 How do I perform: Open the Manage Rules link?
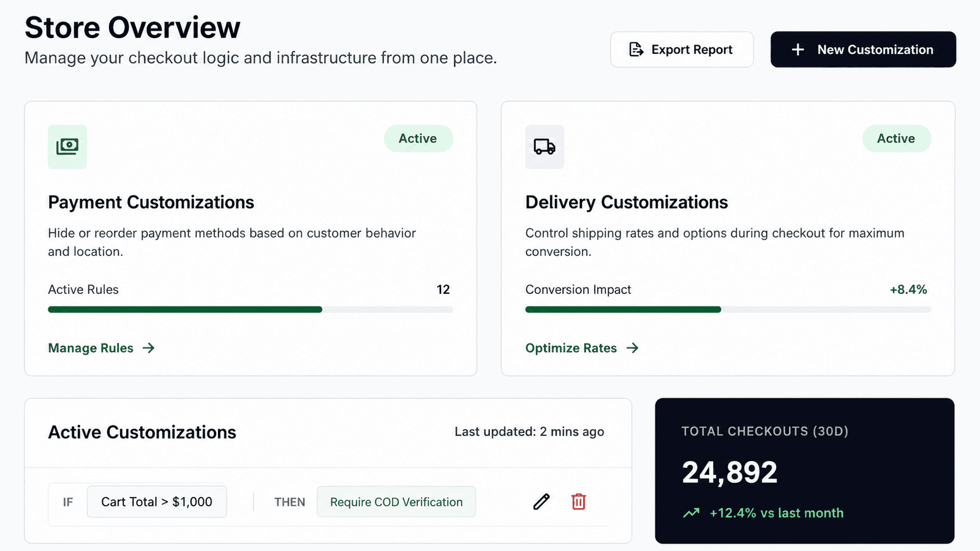pos(91,348)
